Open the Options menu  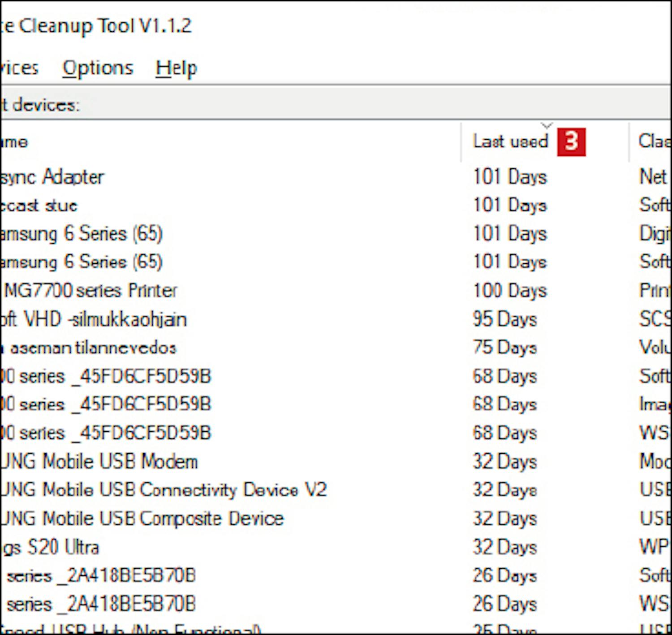98,68
